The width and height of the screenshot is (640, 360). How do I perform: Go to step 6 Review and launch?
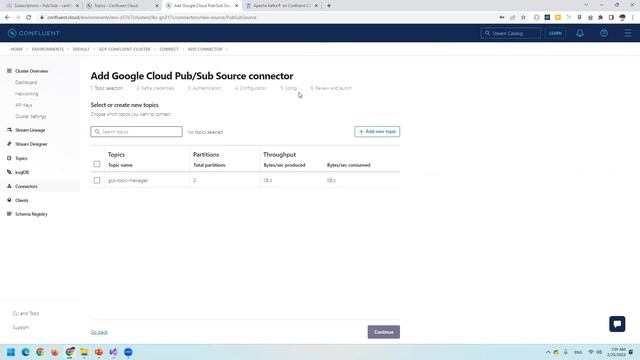coord(331,88)
